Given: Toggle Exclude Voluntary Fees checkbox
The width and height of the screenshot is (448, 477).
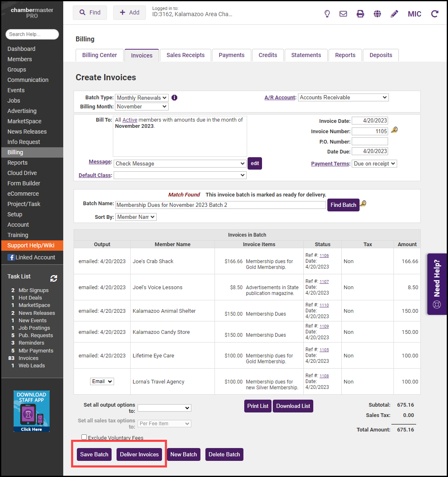Looking at the screenshot, I should click(84, 437).
